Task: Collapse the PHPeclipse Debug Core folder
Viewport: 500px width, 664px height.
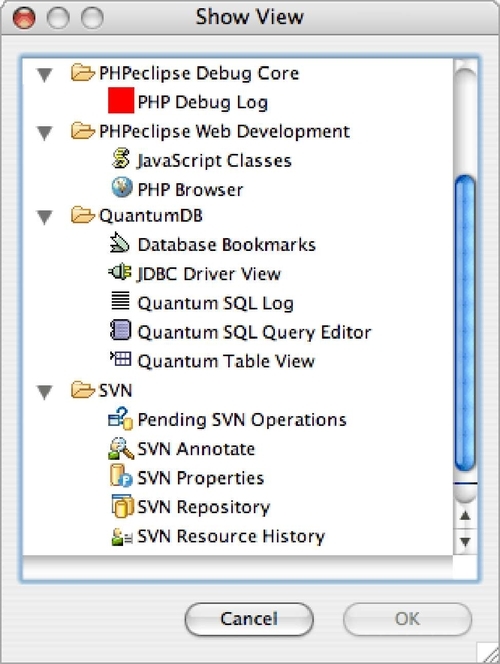Action: click(44, 75)
